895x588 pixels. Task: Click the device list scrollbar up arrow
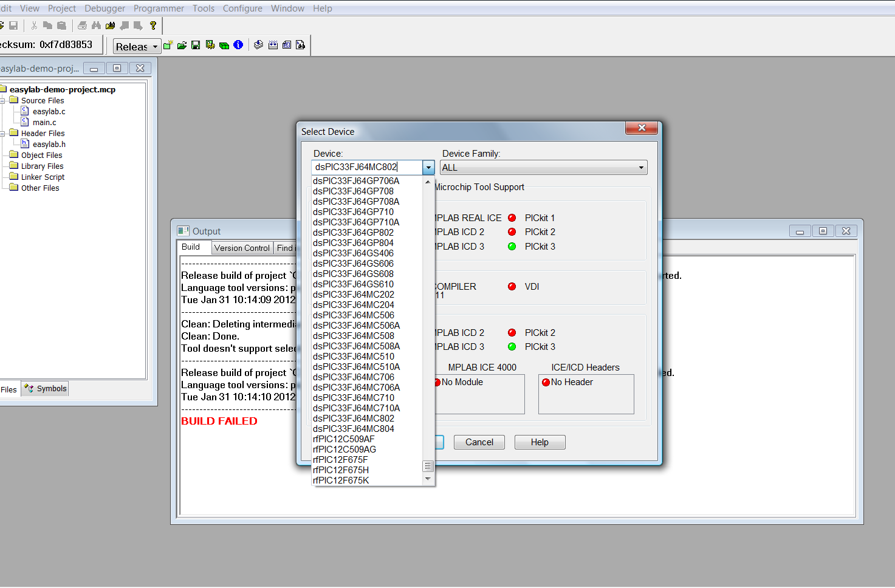[428, 182]
